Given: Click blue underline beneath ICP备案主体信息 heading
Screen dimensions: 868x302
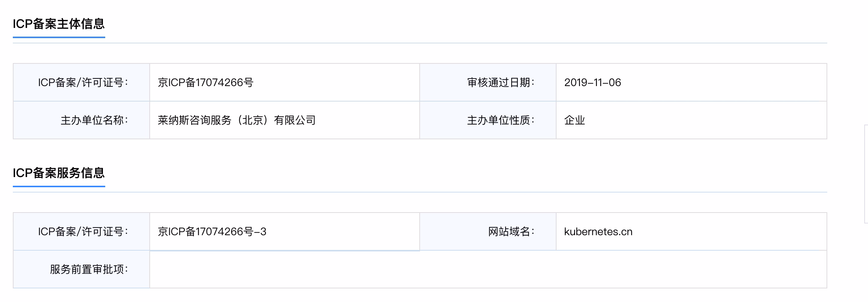Looking at the screenshot, I should 59,37.
